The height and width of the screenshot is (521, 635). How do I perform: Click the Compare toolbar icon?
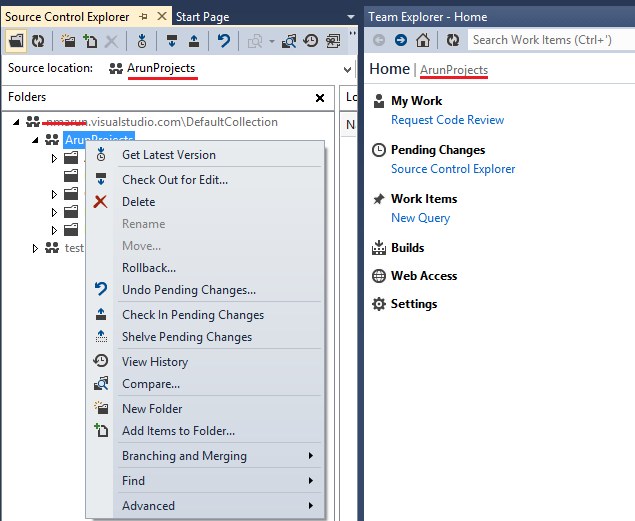[289, 41]
